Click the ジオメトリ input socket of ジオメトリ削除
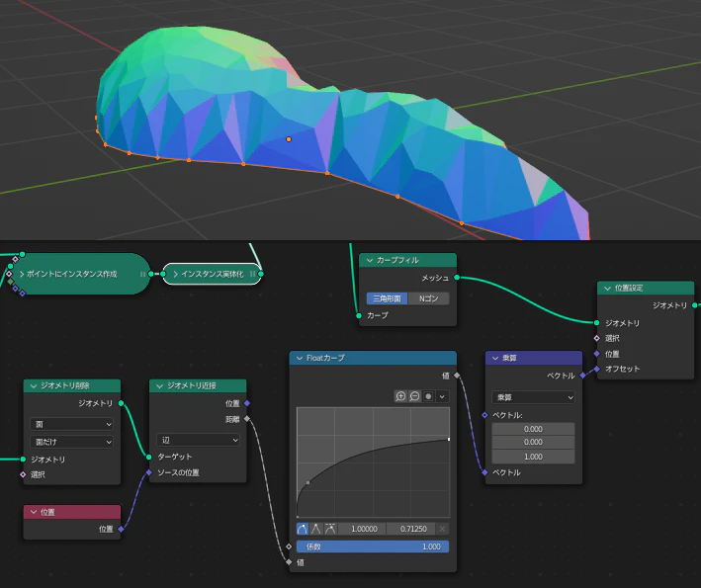701x588 pixels. (24, 459)
